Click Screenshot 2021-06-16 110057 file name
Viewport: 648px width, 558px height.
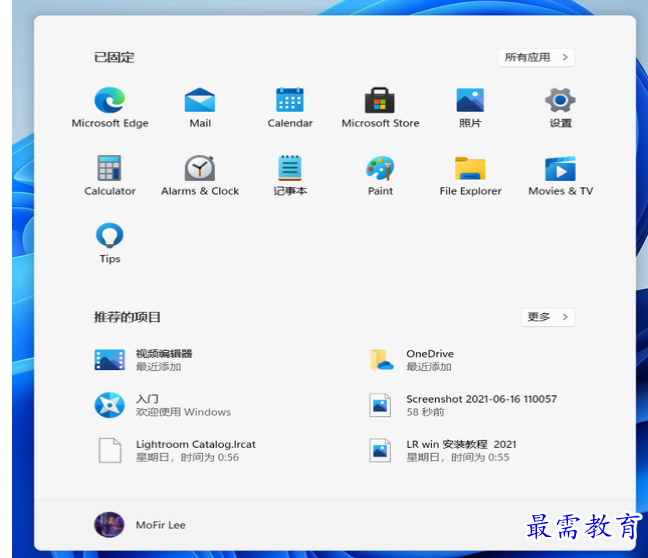481,399
